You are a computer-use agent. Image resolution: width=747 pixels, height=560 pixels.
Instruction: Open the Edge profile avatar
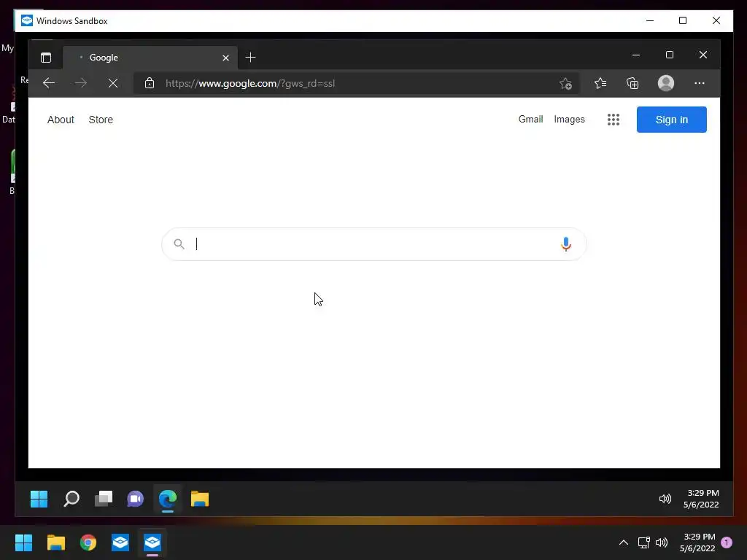665,83
